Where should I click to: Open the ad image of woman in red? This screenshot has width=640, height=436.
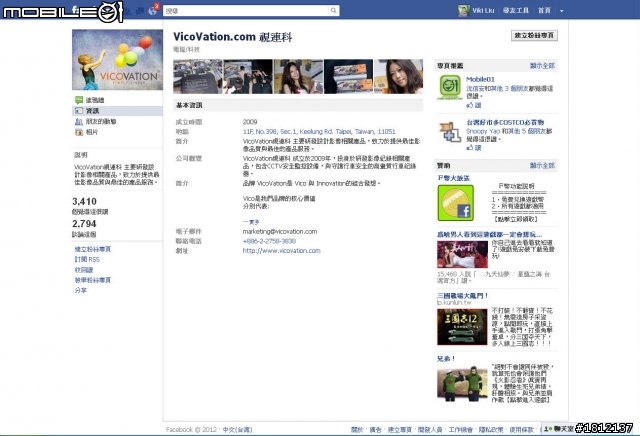tap(462, 254)
